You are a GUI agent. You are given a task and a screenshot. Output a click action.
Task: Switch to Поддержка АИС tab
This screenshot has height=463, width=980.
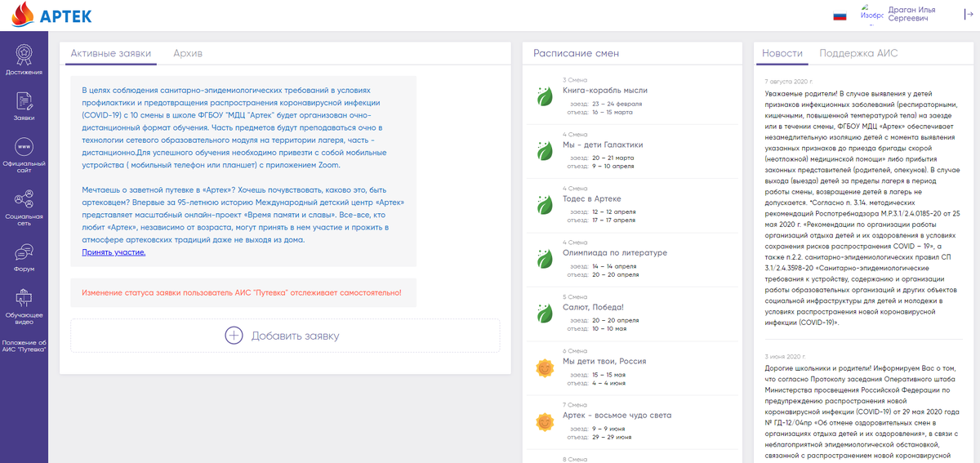(x=858, y=53)
